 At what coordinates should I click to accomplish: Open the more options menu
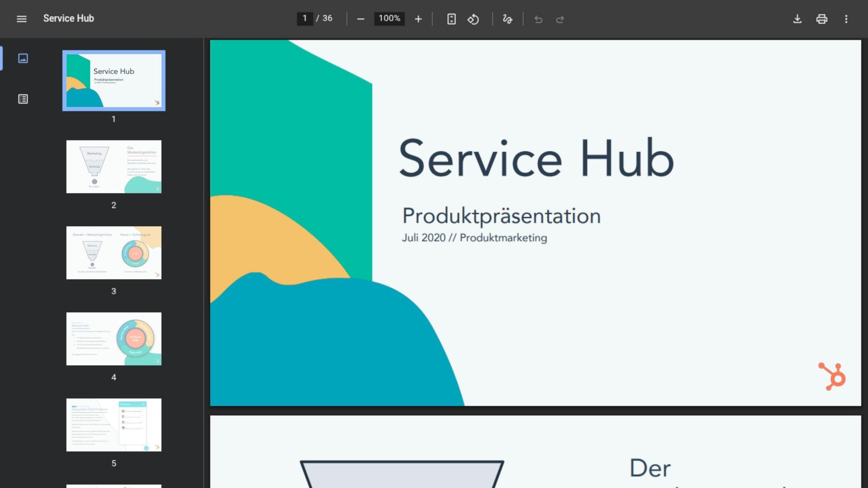click(x=846, y=19)
